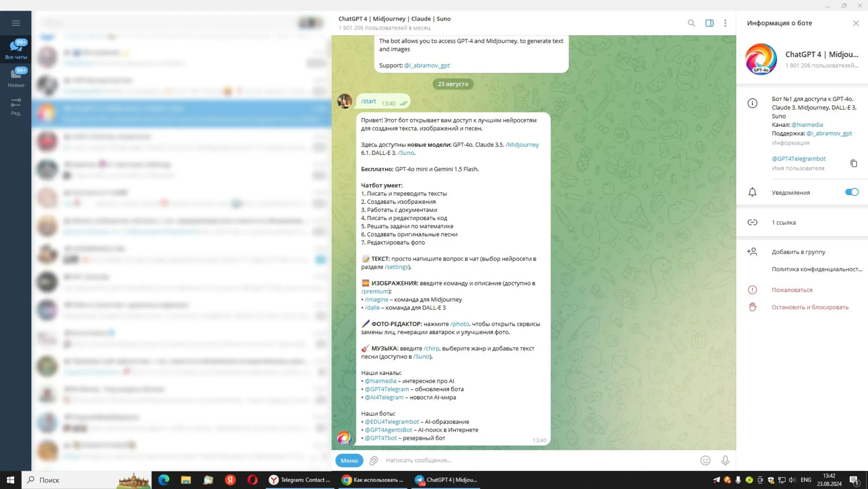Open the @hiaimedia channel link in the message

coord(380,381)
